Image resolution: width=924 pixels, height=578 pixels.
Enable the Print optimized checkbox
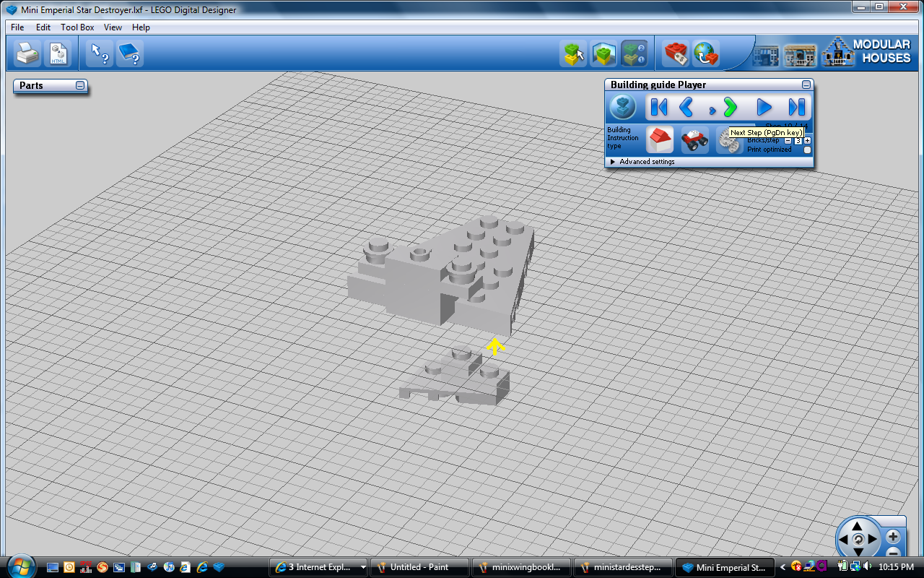[808, 150]
